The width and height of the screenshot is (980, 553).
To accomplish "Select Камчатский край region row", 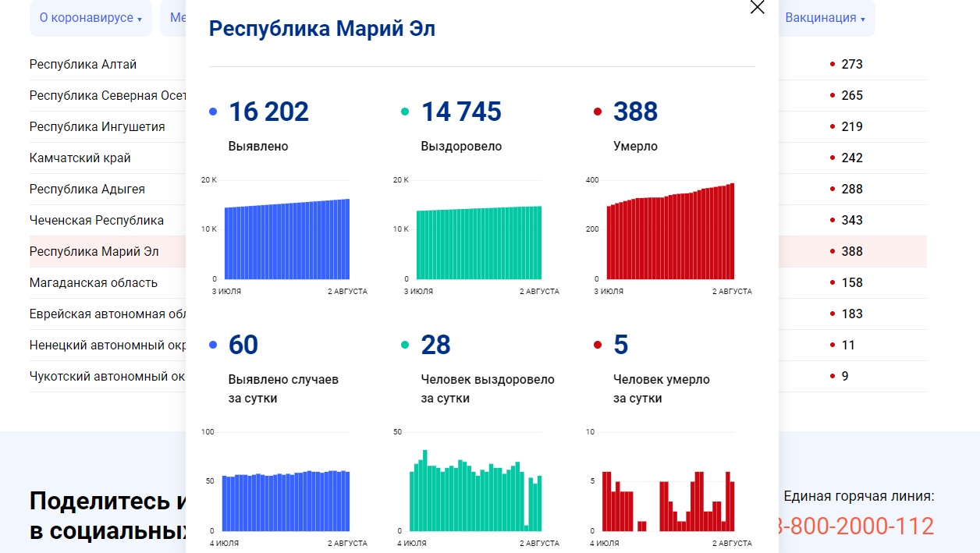I will tap(80, 158).
